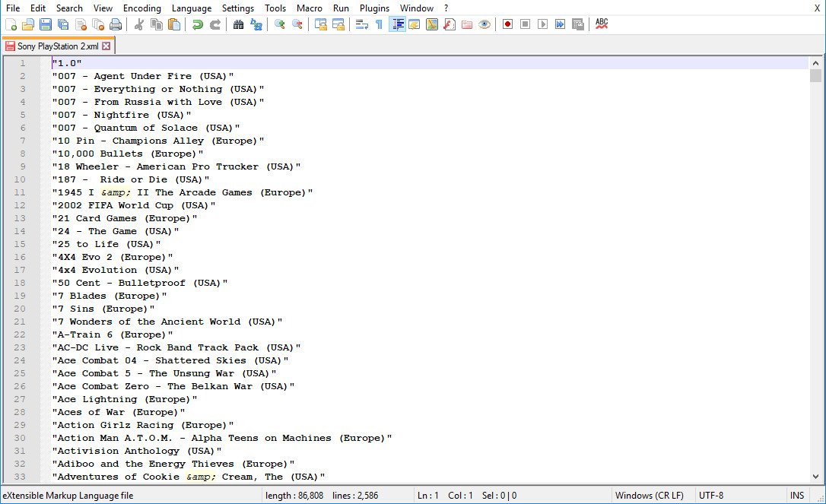Screen dimensions: 826x504
Task: Click UTF-8 encoding in status bar
Action: coord(711,496)
